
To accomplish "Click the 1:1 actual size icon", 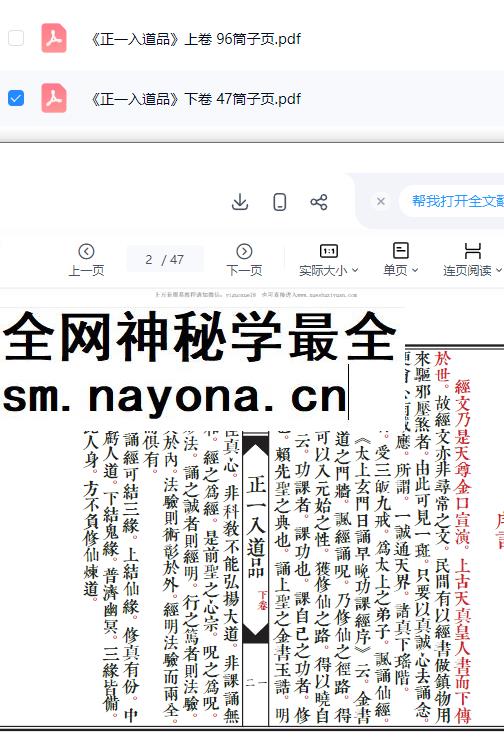I will (x=328, y=251).
